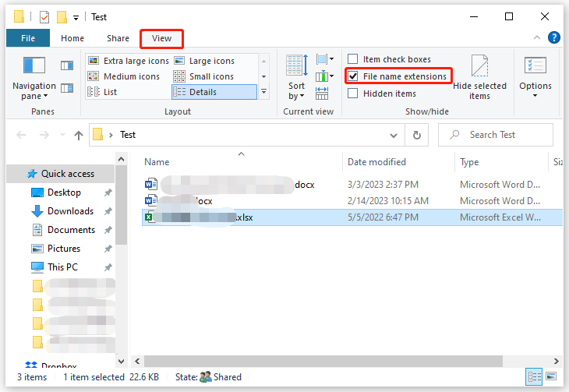Open the Group by dropdown icon
This screenshot has width=569, height=392.
pyautogui.click(x=325, y=58)
